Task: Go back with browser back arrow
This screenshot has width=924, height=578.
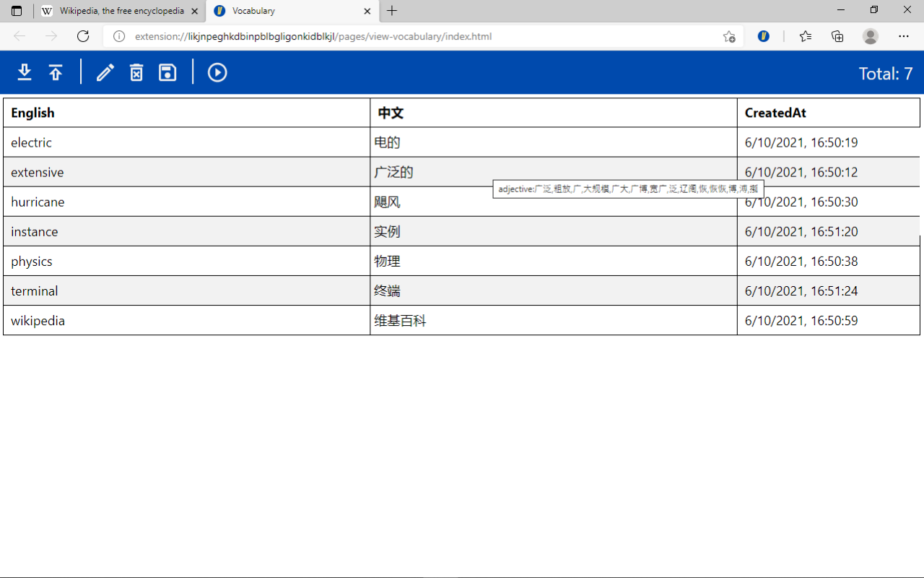Action: [19, 36]
